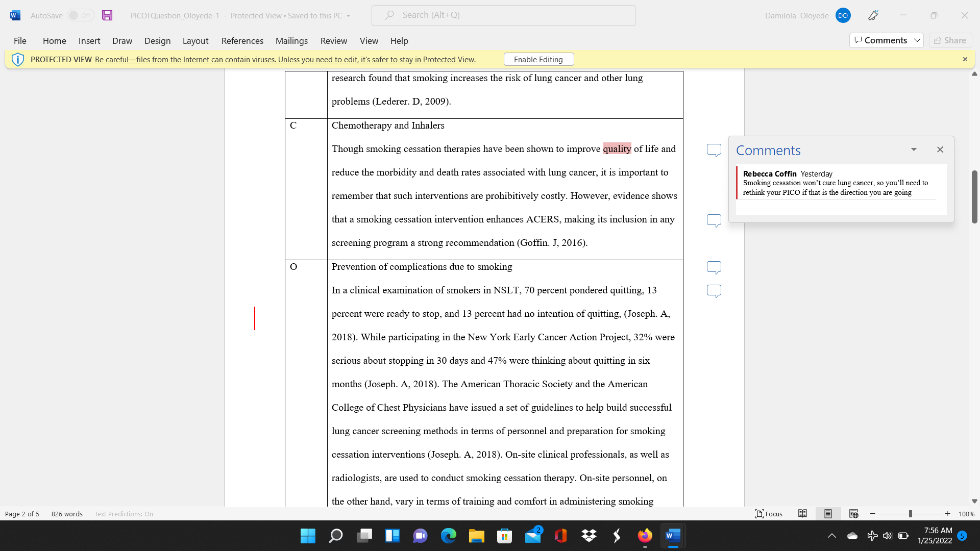The height and width of the screenshot is (551, 980).
Task: Click the Word app icon in title bar
Action: 15,15
